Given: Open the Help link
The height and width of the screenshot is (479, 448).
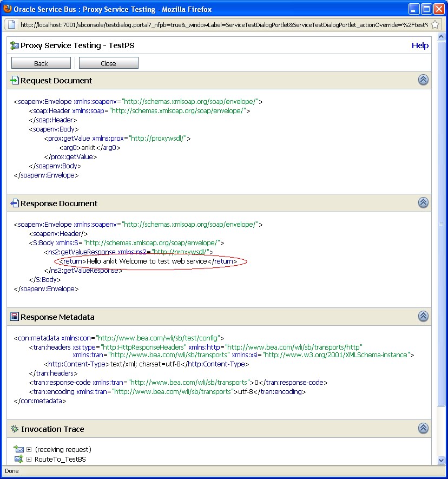Looking at the screenshot, I should coord(420,45).
